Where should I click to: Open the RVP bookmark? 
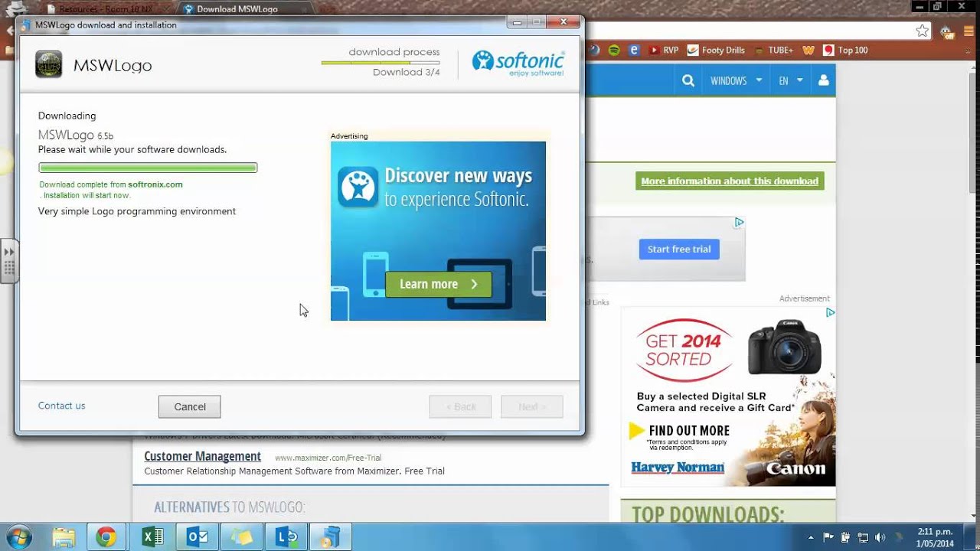click(664, 50)
